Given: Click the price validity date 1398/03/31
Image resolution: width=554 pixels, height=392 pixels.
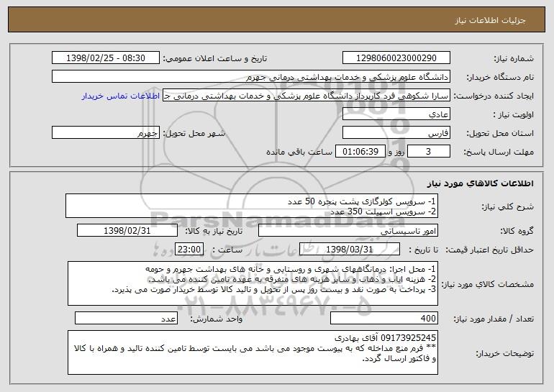Looking at the screenshot, I should (x=350, y=250).
